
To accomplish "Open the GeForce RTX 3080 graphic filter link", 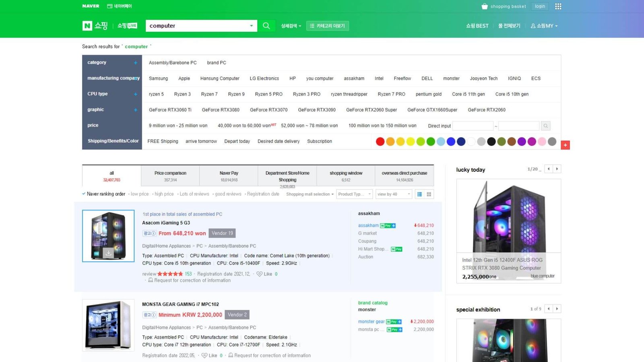I will [221, 109].
